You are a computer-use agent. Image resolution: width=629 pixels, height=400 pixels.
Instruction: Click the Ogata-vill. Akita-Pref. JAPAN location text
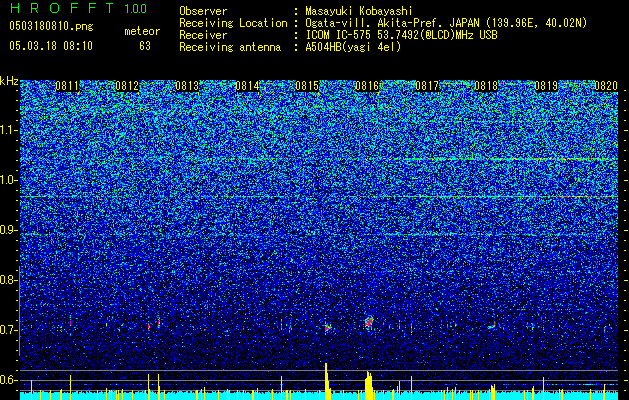point(446,23)
